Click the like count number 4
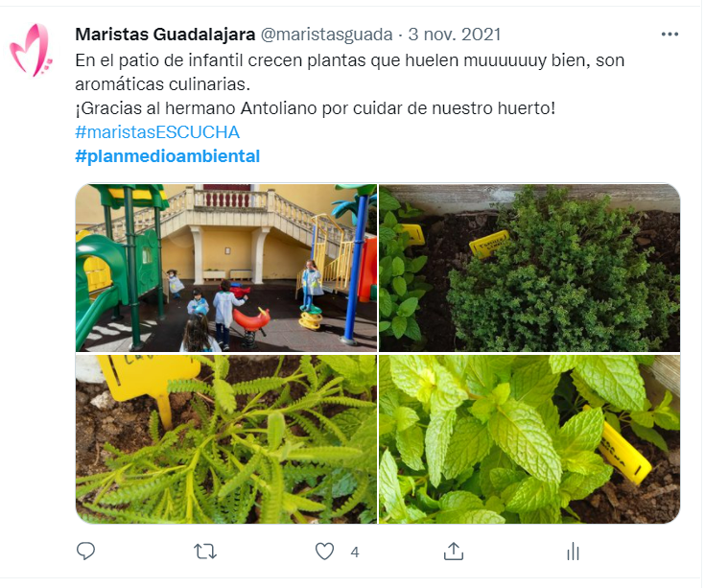This screenshot has height=588, width=705. [355, 553]
